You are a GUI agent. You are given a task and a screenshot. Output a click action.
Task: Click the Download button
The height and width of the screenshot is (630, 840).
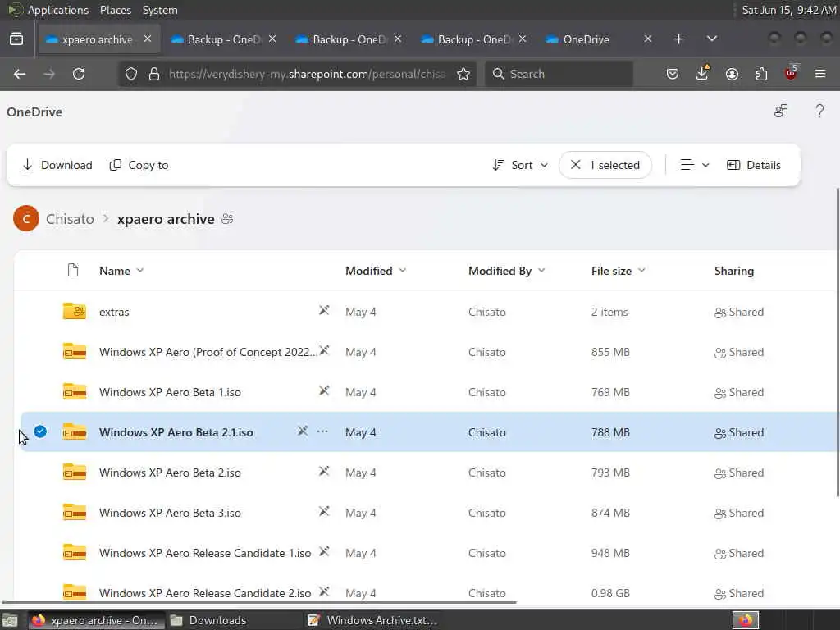pyautogui.click(x=57, y=165)
